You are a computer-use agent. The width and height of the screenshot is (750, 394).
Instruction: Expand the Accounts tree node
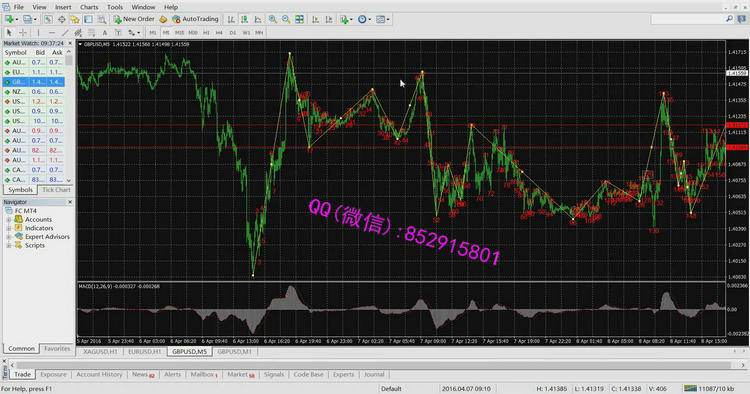8,219
